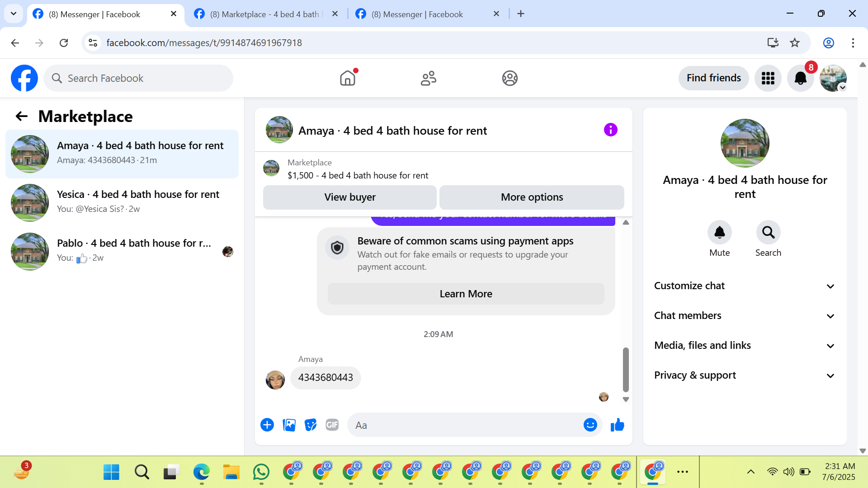Viewport: 868px width, 488px height.
Task: Open the notifications bell showing 8
Action: pyautogui.click(x=800, y=78)
